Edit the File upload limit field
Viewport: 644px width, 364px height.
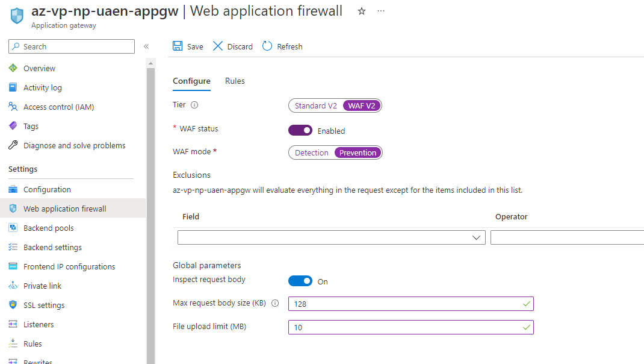[410, 327]
